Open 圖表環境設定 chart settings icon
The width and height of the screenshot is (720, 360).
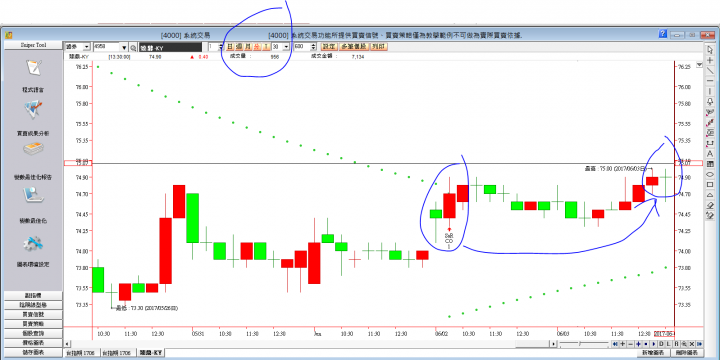(34, 243)
